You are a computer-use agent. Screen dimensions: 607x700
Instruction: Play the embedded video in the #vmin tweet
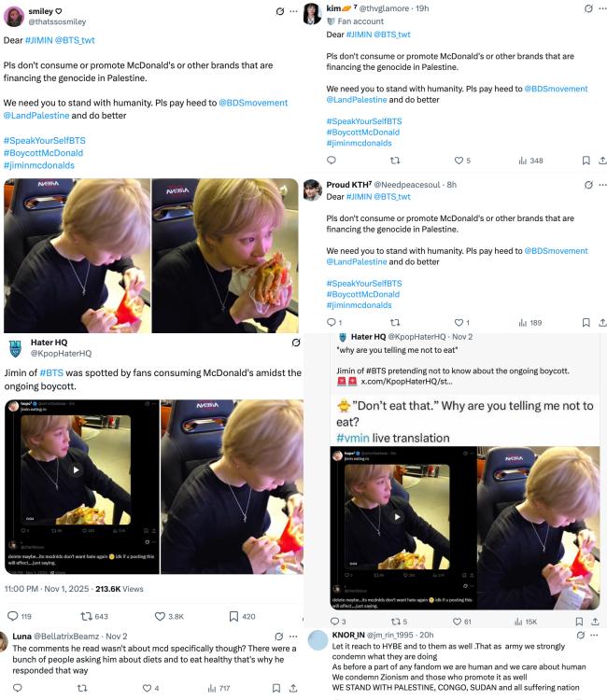[x=396, y=516]
